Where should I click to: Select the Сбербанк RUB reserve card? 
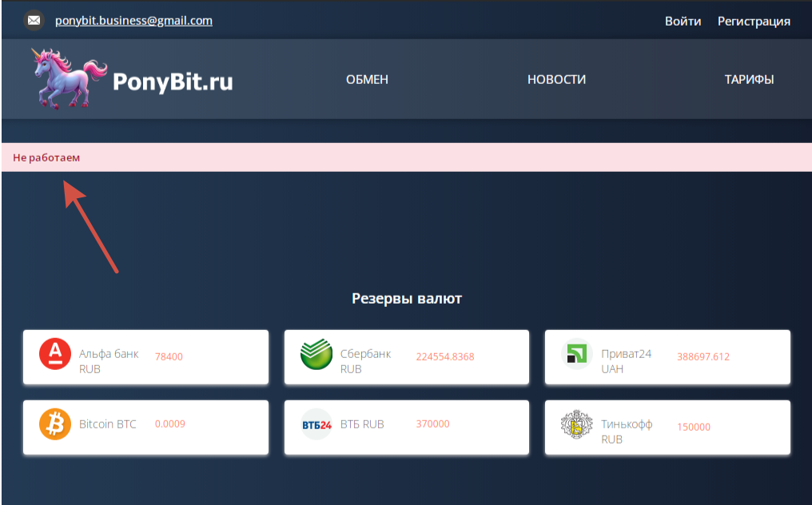point(406,356)
